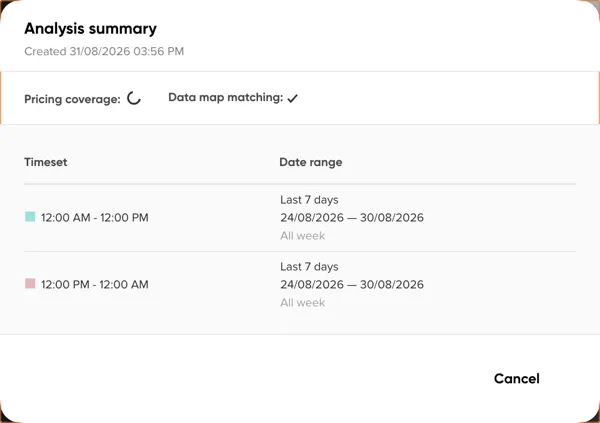
Task: Click the date range 24/08/2026 — 30/08/2026 in the PM row
Action: 352,284
